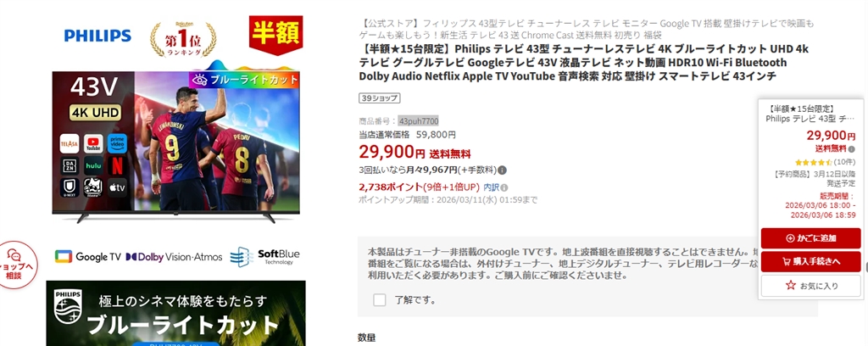Proceed to checkout via 購入手続きへ button
Image resolution: width=868 pixels, height=346 pixels.
[x=810, y=262]
